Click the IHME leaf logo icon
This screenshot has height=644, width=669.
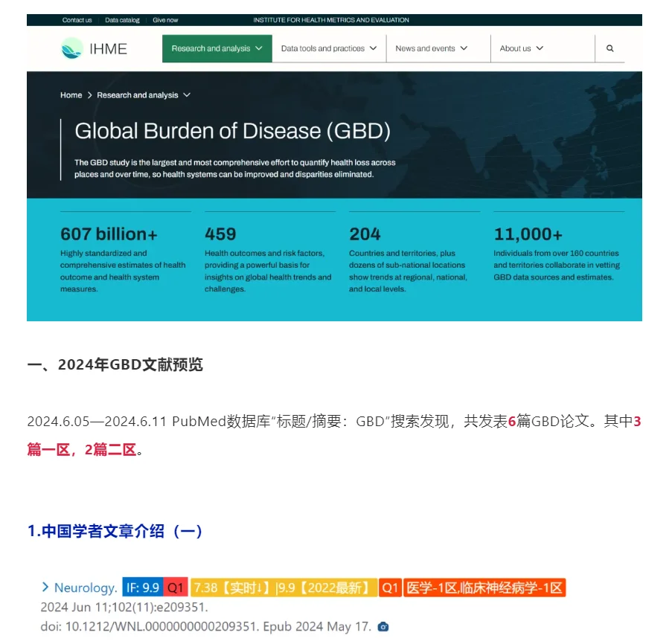click(x=71, y=48)
